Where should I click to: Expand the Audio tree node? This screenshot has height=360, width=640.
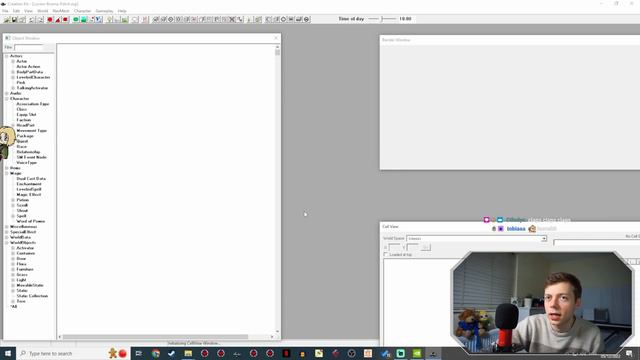pyautogui.click(x=7, y=93)
